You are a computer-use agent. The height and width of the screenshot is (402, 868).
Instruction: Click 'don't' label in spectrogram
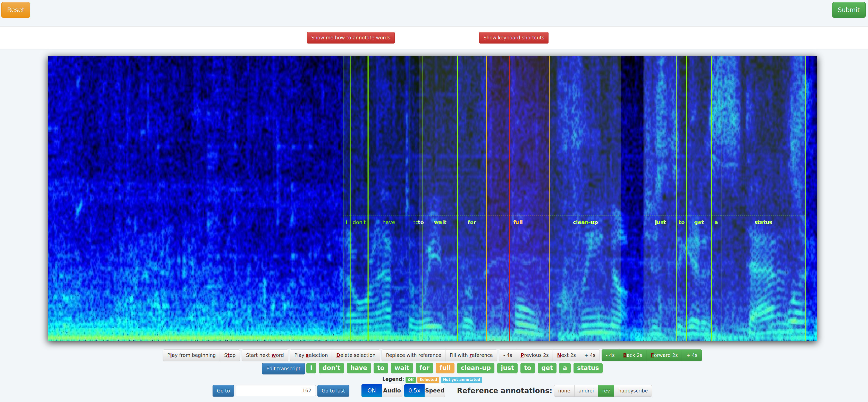coord(359,222)
